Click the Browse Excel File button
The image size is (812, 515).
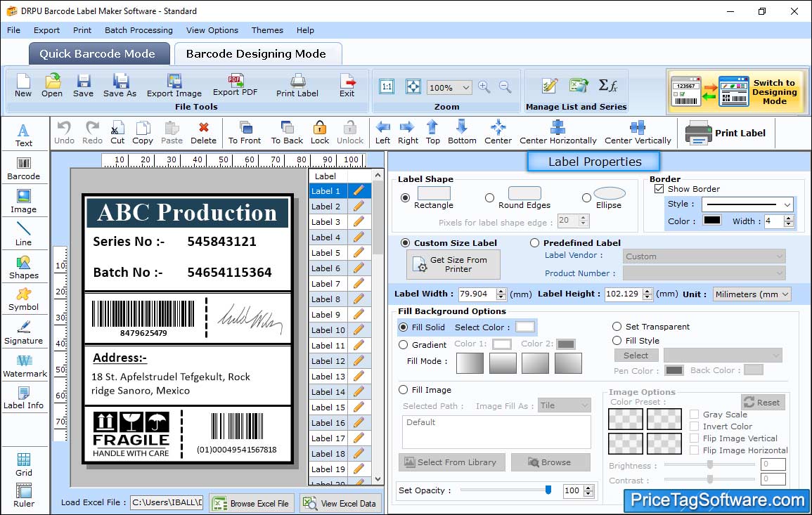[x=252, y=503]
